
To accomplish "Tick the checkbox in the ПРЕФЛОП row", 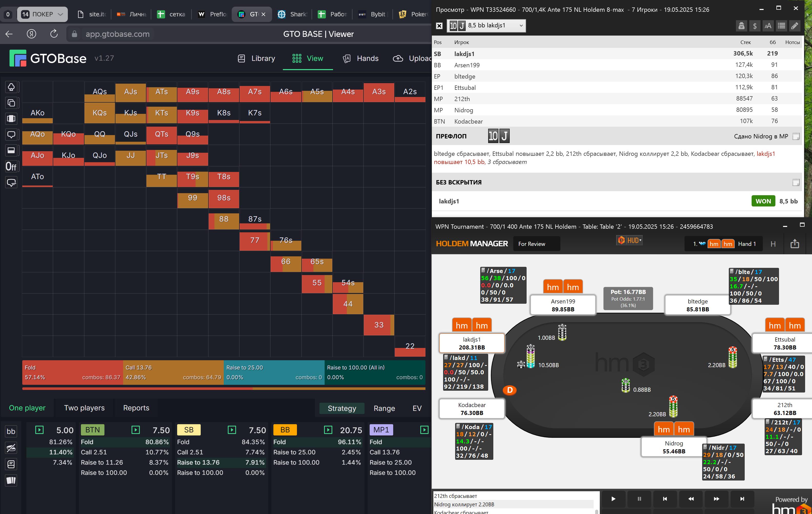I will click(x=796, y=137).
